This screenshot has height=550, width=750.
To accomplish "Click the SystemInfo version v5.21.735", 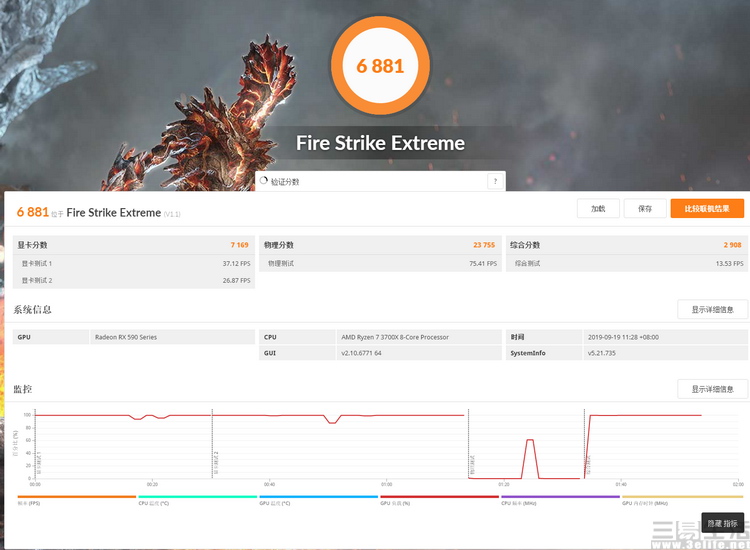I will pos(602,353).
